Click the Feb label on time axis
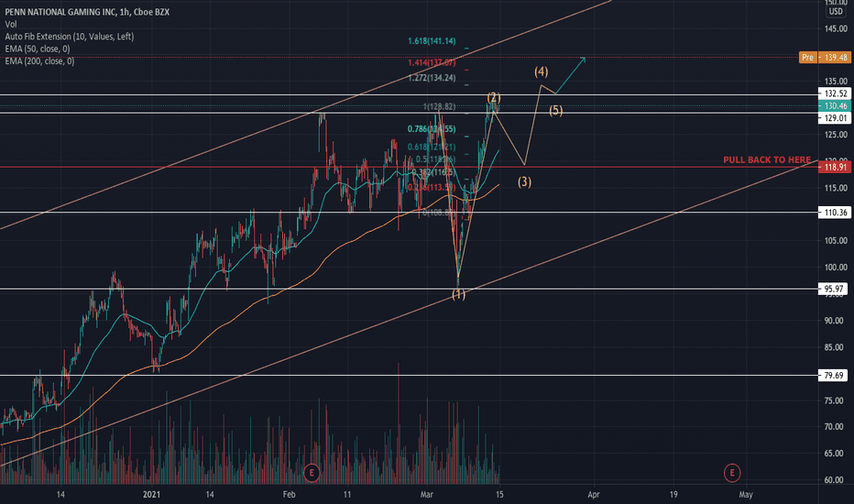This screenshot has width=854, height=504. [289, 494]
